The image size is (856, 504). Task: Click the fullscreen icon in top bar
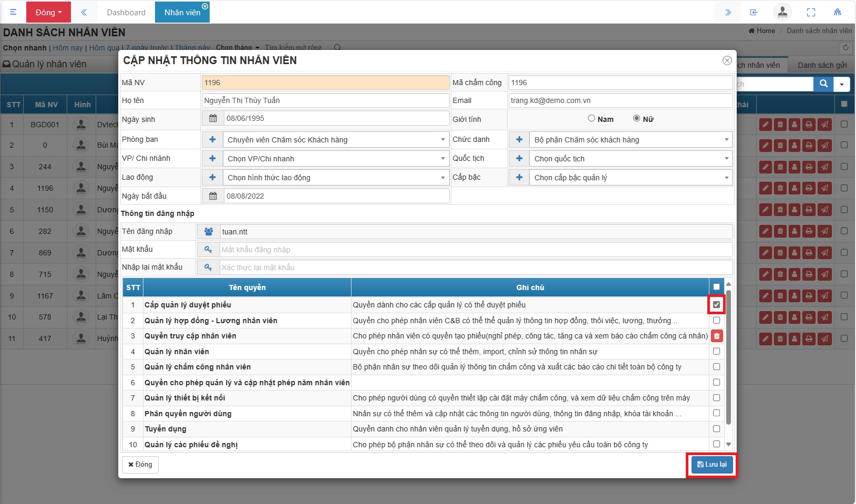[x=811, y=12]
